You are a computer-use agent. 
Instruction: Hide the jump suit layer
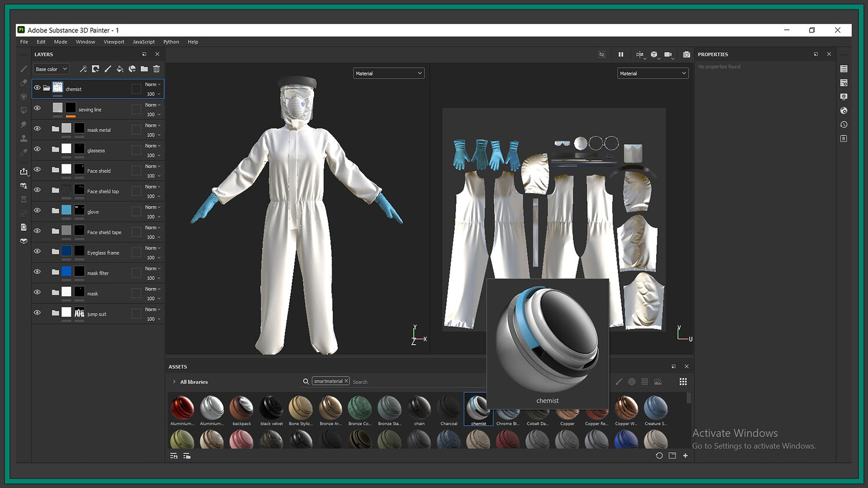click(x=37, y=313)
